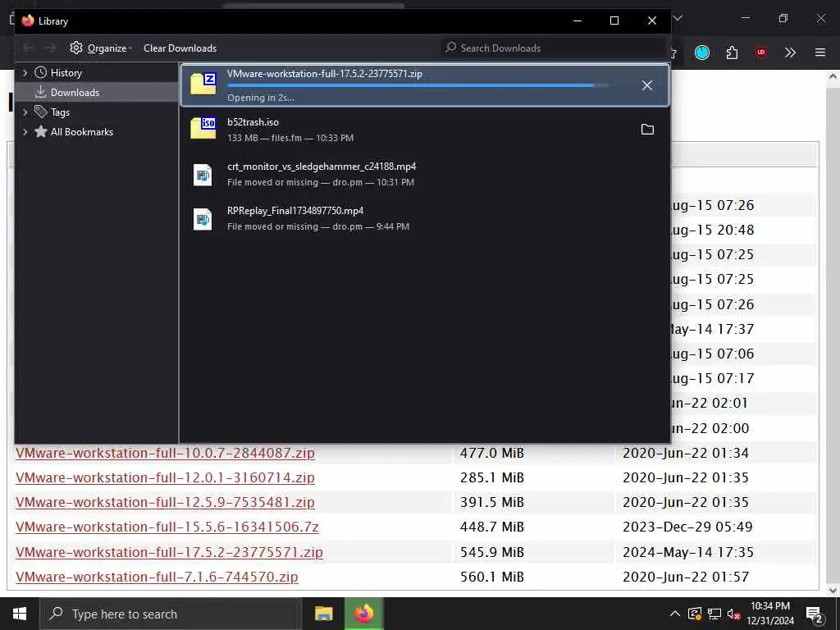Open the notifications action center

[x=815, y=614]
